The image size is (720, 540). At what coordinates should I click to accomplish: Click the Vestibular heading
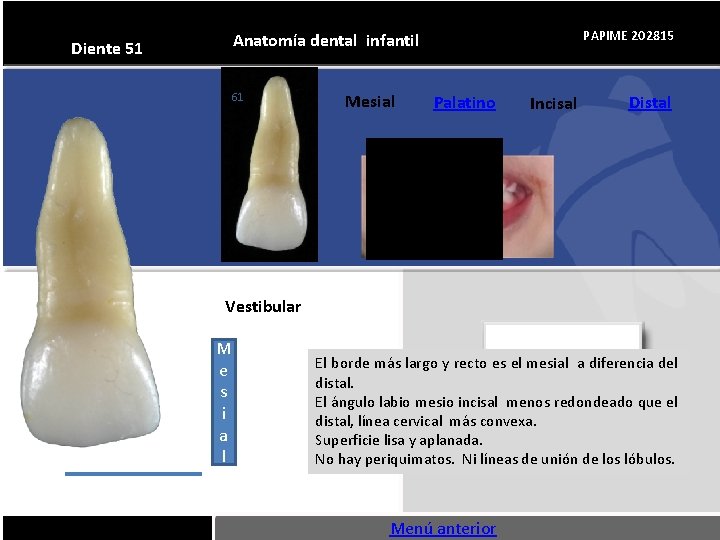263,307
